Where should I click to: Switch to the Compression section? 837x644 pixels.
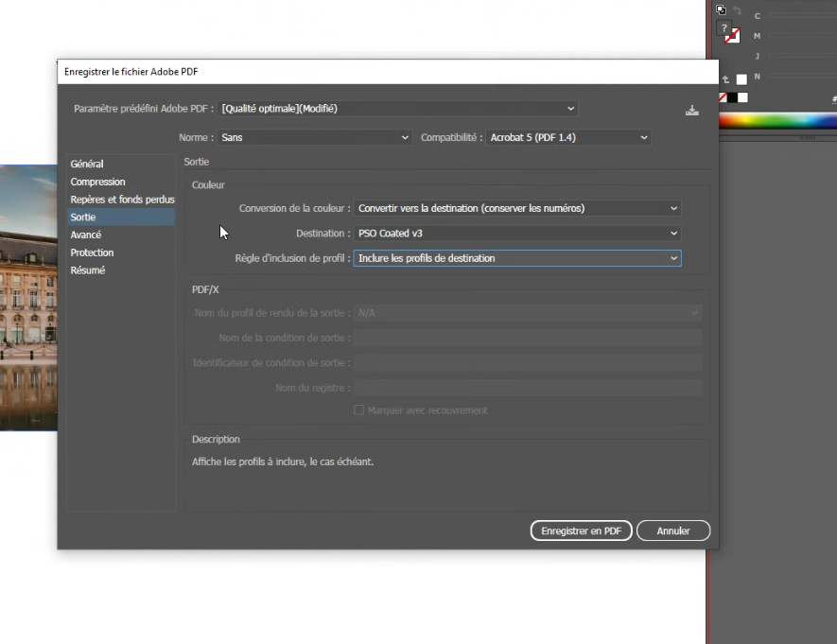[97, 182]
